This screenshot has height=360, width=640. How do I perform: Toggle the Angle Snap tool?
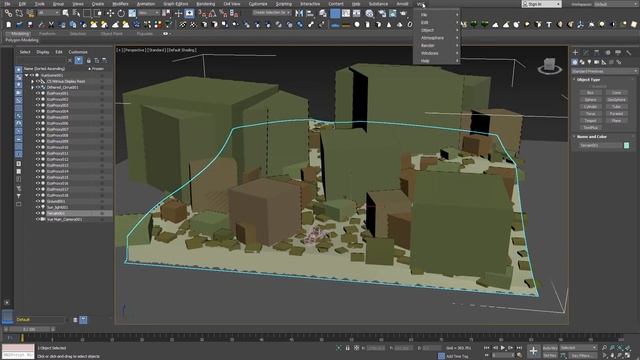[x=213, y=13]
